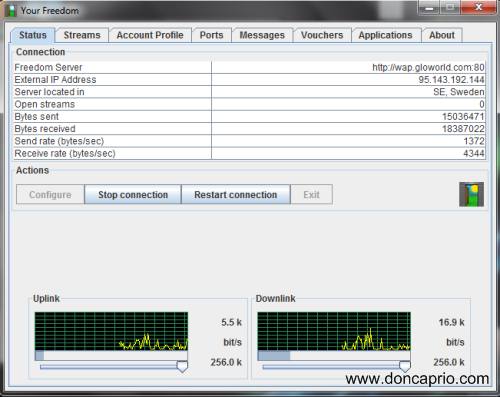Stop the connection

click(133, 194)
